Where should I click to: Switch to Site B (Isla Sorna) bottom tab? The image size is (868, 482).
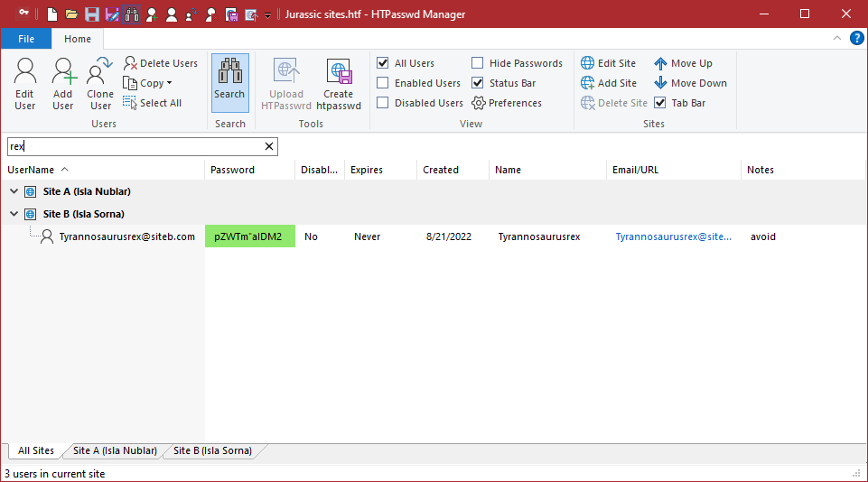tap(212, 450)
